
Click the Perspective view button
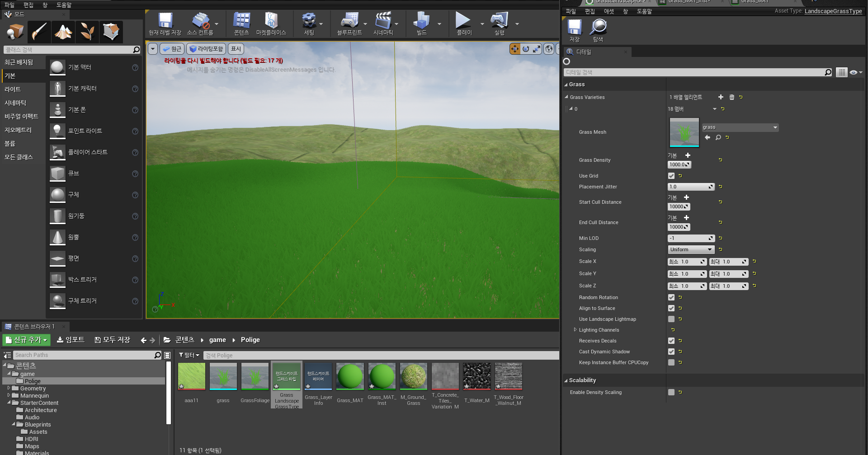click(172, 49)
